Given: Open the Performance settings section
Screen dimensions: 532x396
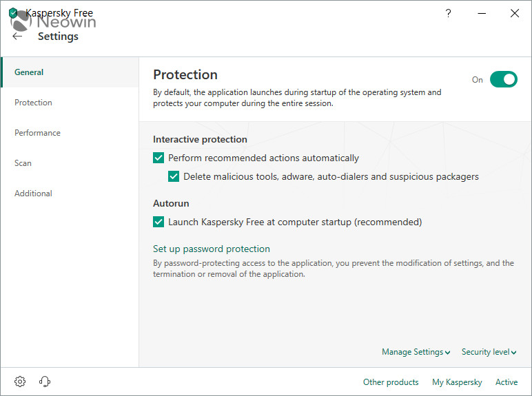Looking at the screenshot, I should (x=37, y=133).
